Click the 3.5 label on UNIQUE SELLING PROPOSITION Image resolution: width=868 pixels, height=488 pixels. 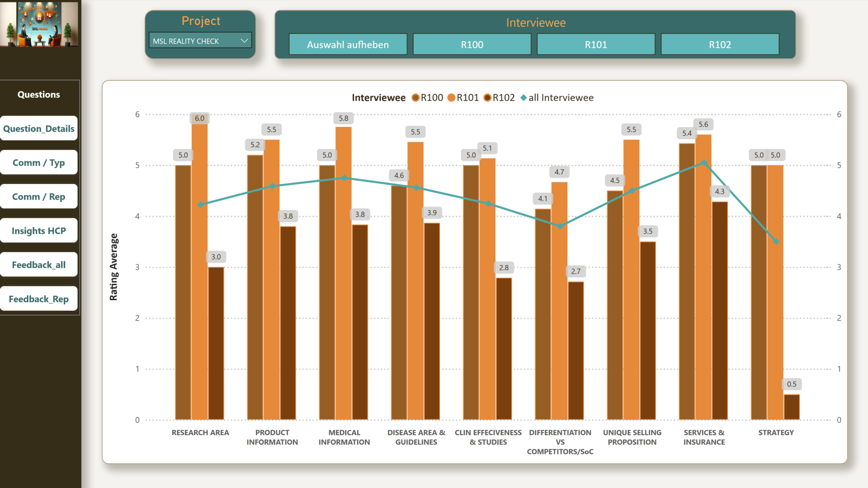tap(648, 231)
